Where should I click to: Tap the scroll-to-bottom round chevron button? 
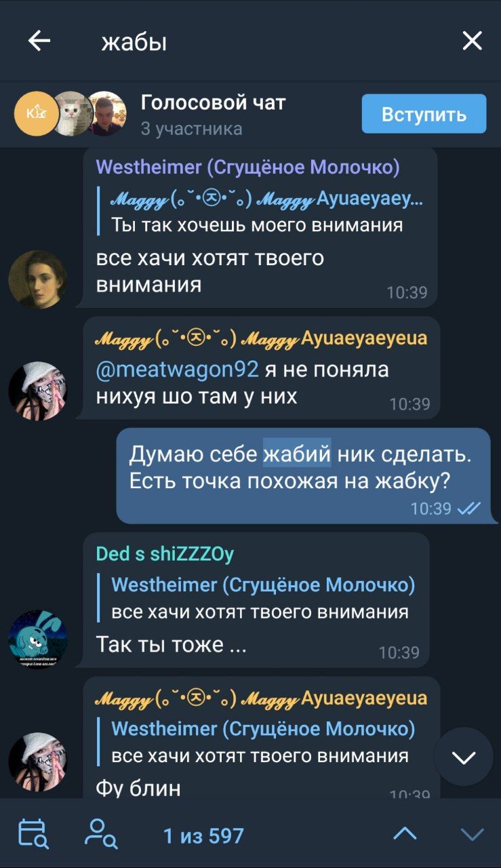tap(464, 757)
